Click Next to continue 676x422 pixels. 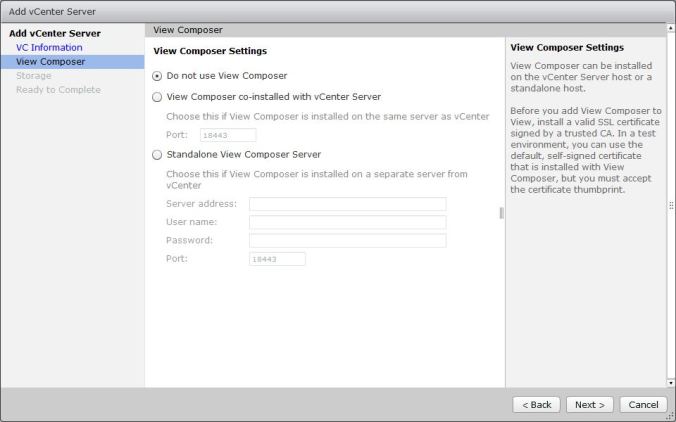(x=589, y=405)
